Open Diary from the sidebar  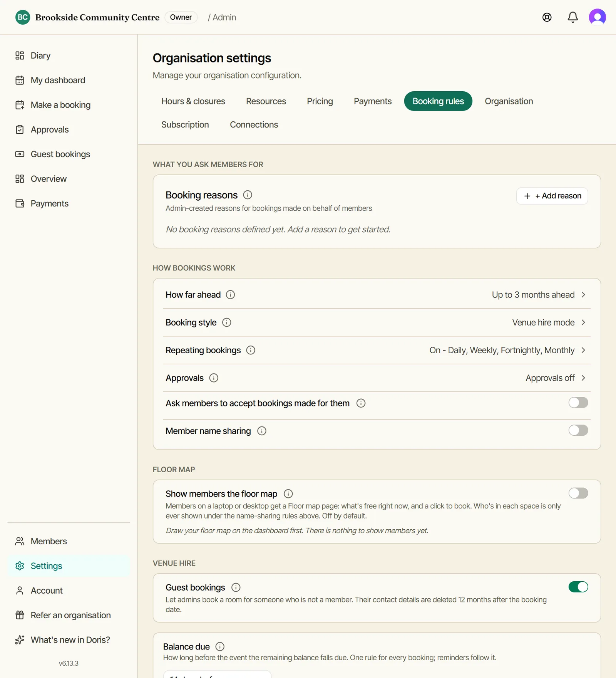[x=69, y=55]
